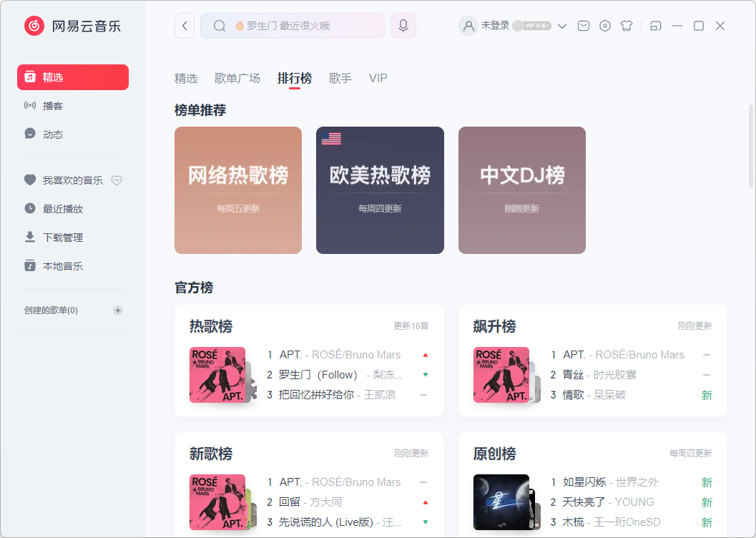The width and height of the screenshot is (756, 538).
Task: Click the back navigation arrow
Action: pyautogui.click(x=185, y=25)
